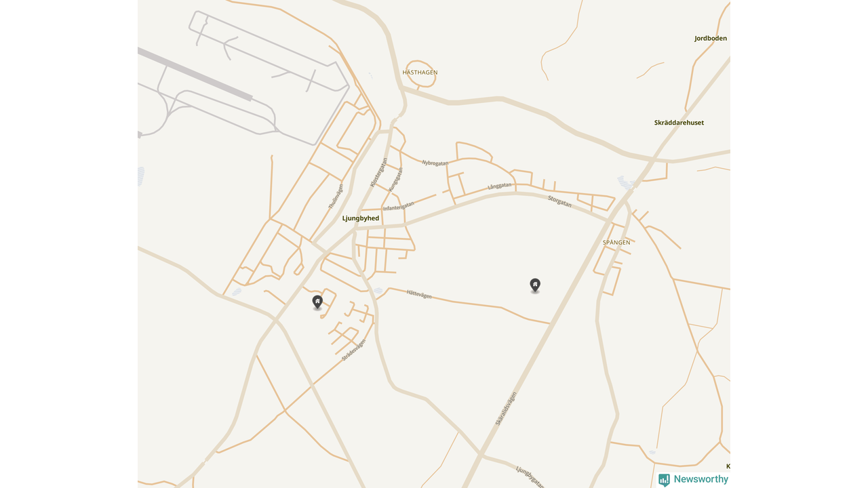This screenshot has width=868, height=488.
Task: Open the Newsworthy logo link
Action: click(693, 480)
